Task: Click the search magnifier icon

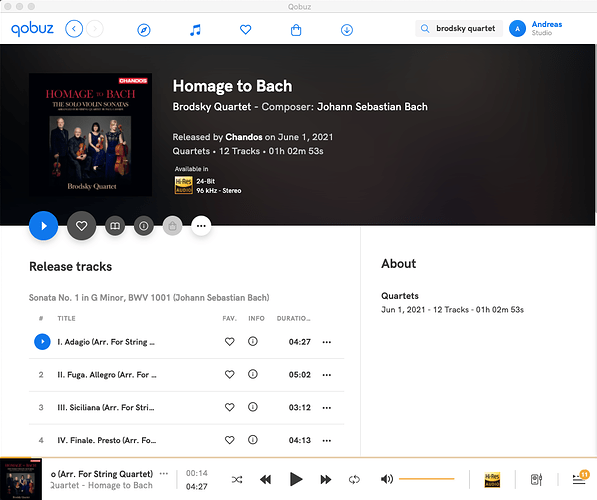Action: pyautogui.click(x=425, y=29)
